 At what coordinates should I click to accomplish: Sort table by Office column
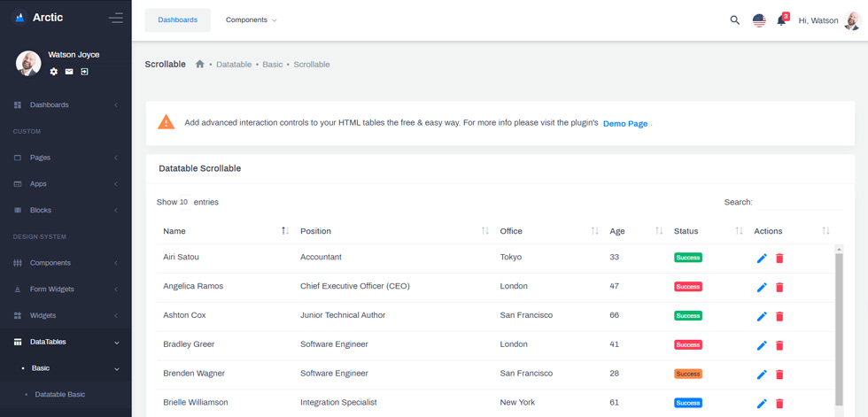[548, 230]
